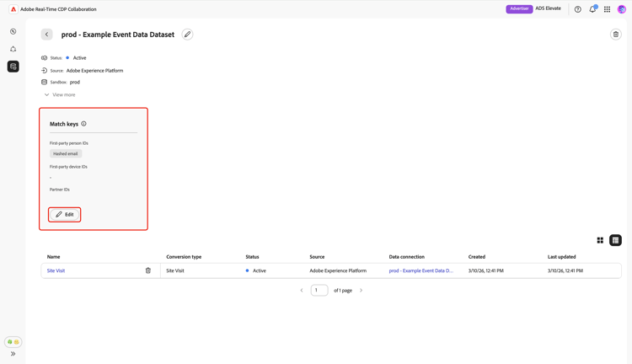This screenshot has width=632, height=364.
Task: Show the info tooltip beside Match keys
Action: click(83, 124)
